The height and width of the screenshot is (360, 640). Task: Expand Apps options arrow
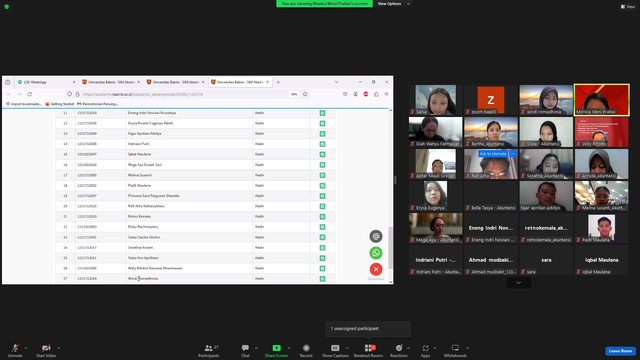[x=435, y=348]
